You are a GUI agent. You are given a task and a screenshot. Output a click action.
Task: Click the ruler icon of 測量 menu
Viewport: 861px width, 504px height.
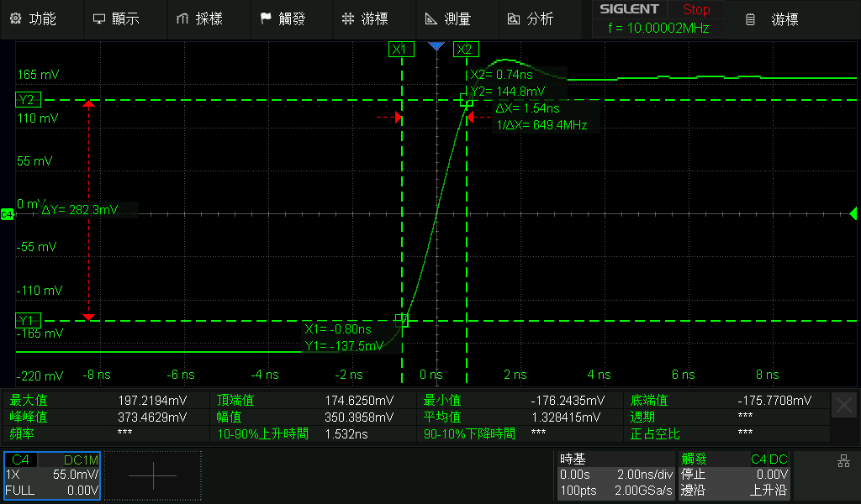coord(431,19)
